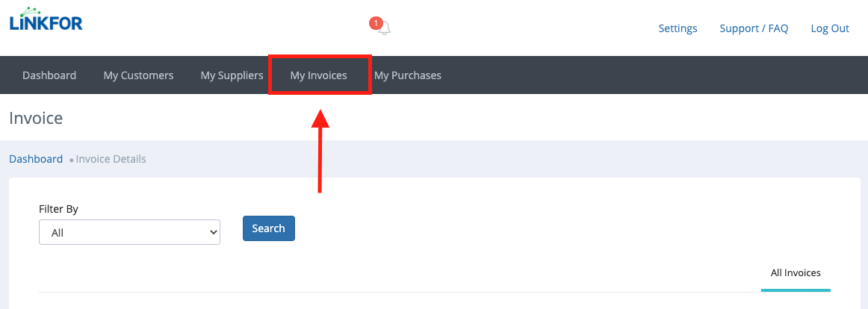Open the Filter By select box showing All

coord(129,232)
